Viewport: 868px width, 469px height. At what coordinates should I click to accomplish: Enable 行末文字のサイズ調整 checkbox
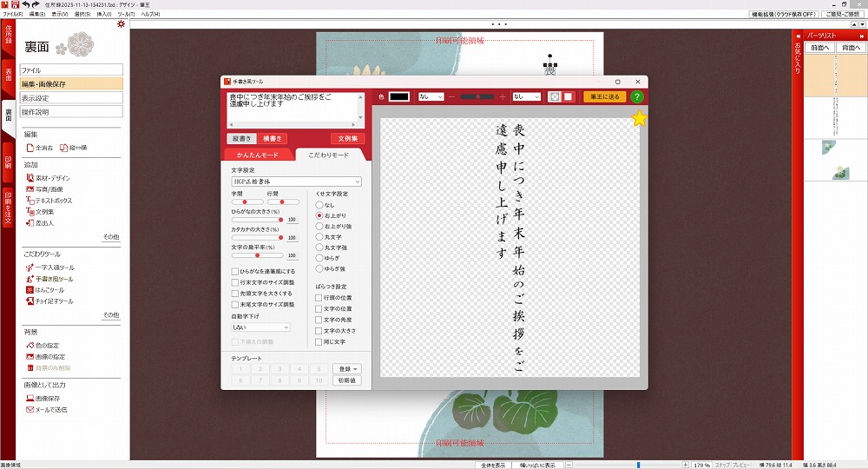tap(234, 282)
